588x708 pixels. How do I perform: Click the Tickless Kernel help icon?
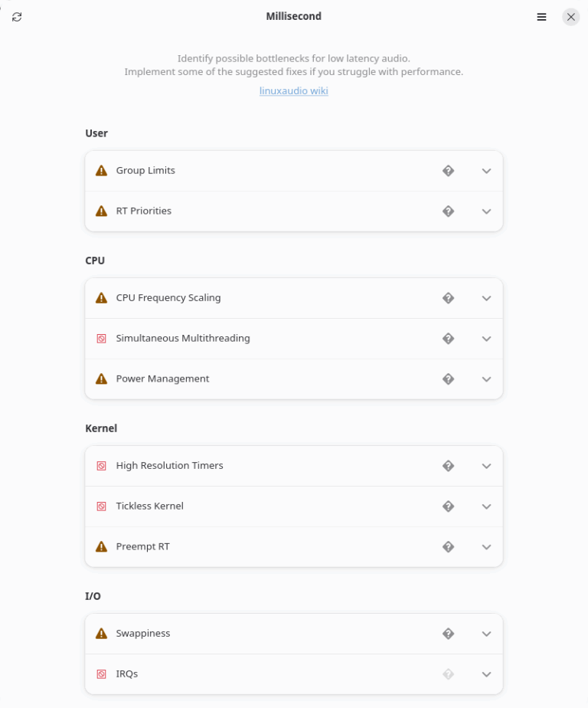(449, 506)
